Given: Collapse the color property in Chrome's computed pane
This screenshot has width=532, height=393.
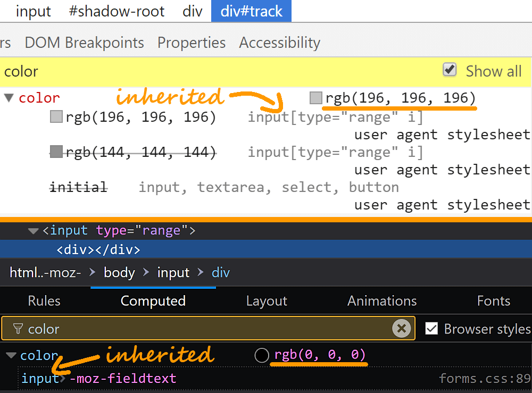Looking at the screenshot, I should pos(9,98).
